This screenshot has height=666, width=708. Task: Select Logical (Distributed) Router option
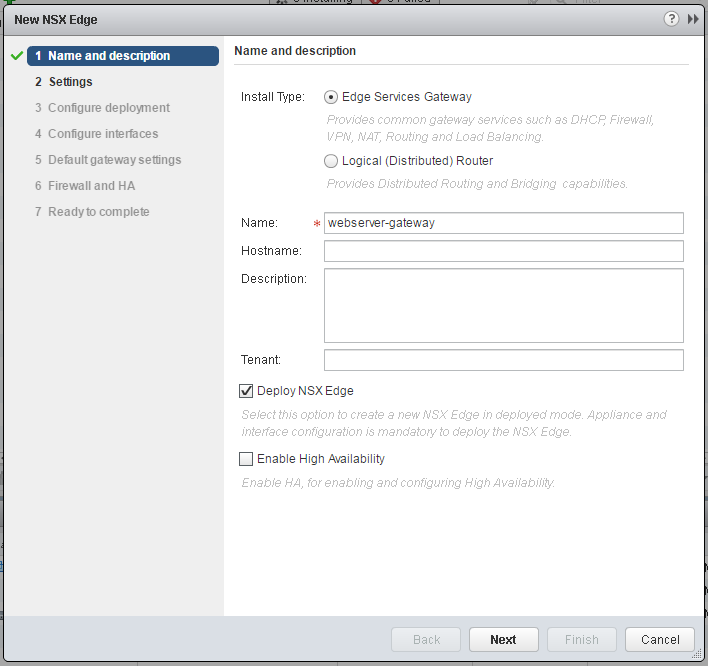331,161
